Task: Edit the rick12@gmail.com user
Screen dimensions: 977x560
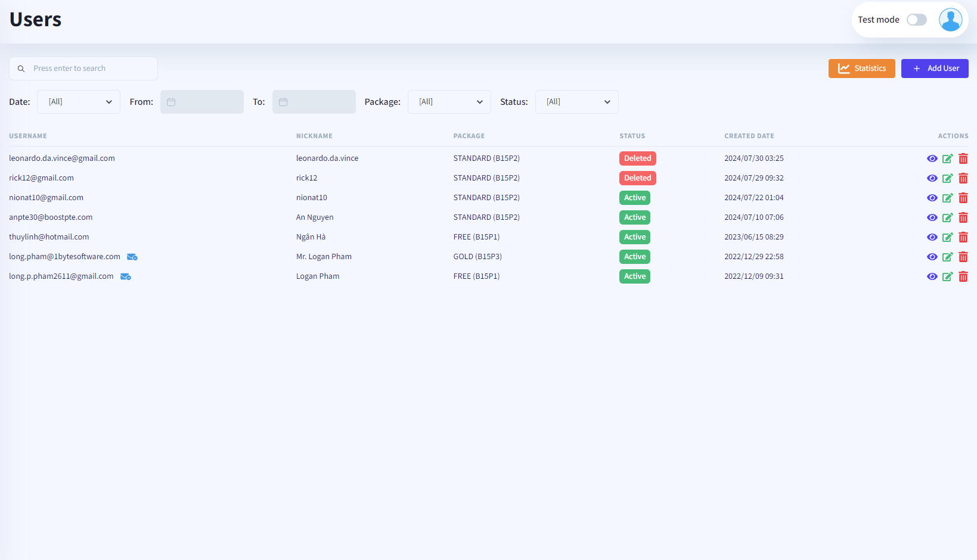Action: coord(947,178)
